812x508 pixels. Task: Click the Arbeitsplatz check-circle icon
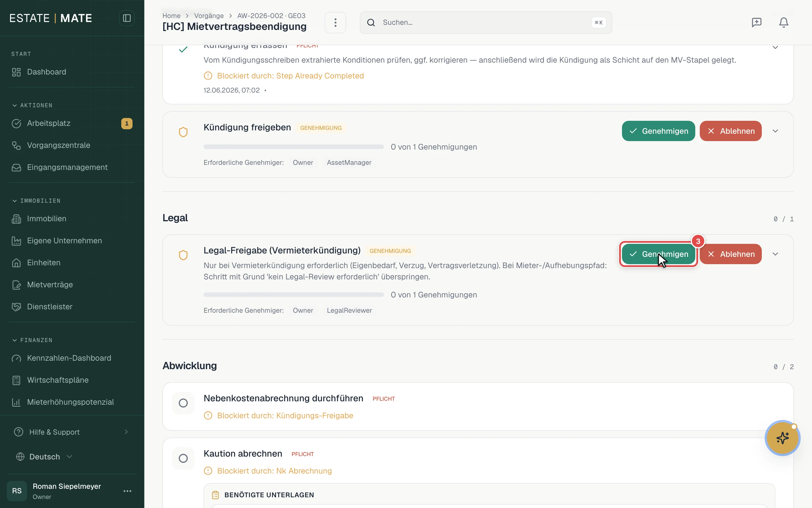(16, 123)
